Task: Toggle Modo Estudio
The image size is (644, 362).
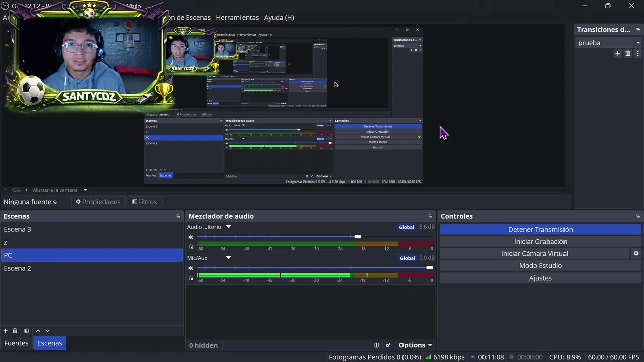Action: point(540,266)
